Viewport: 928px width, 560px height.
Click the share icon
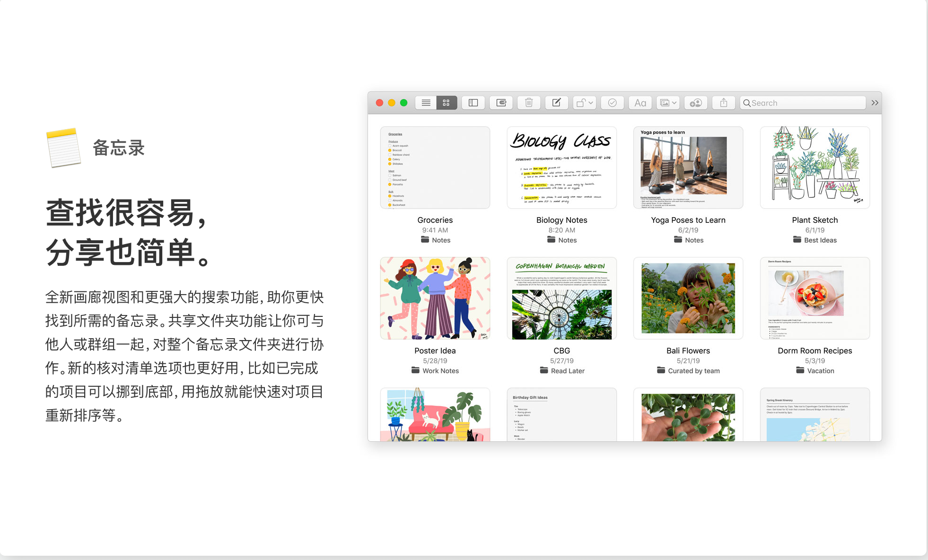pos(724,103)
